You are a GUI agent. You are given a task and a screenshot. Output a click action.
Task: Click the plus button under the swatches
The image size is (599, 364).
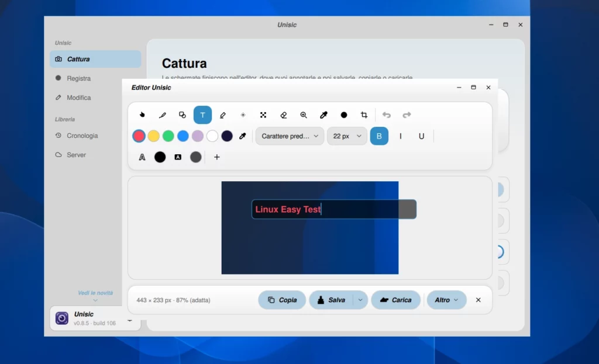click(216, 157)
